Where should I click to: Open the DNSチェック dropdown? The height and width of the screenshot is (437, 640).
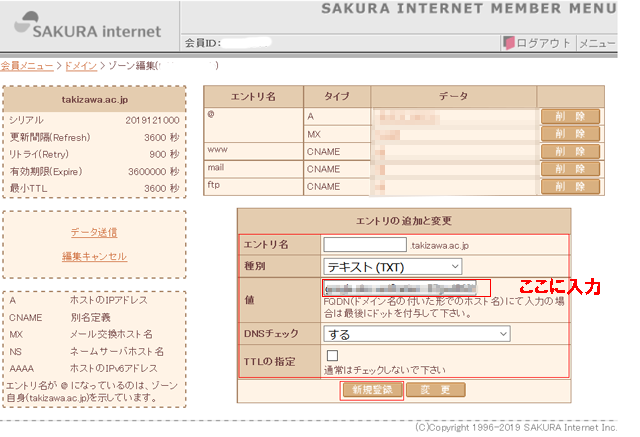(416, 334)
